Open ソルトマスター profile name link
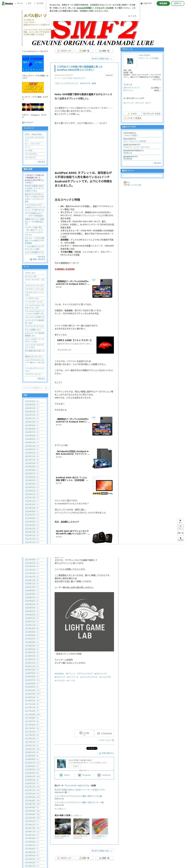The image size is (186, 868). coord(144,55)
